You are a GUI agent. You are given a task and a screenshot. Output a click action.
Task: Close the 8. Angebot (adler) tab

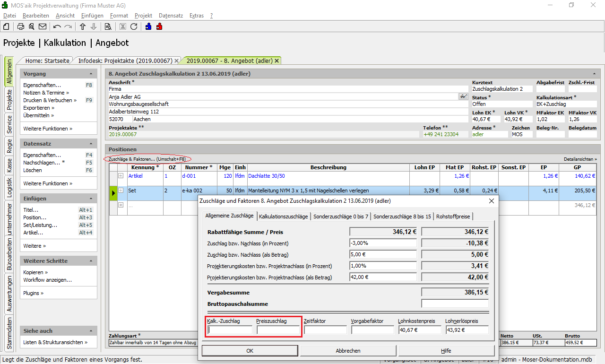pyautogui.click(x=277, y=61)
